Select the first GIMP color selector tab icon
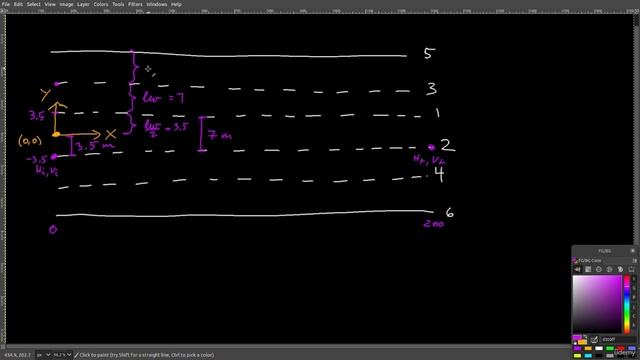 (577, 269)
